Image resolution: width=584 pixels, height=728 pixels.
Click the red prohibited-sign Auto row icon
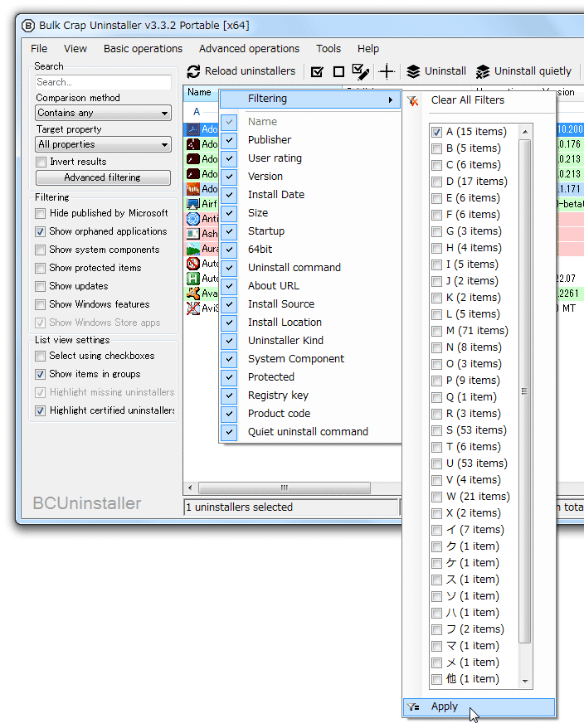click(192, 264)
